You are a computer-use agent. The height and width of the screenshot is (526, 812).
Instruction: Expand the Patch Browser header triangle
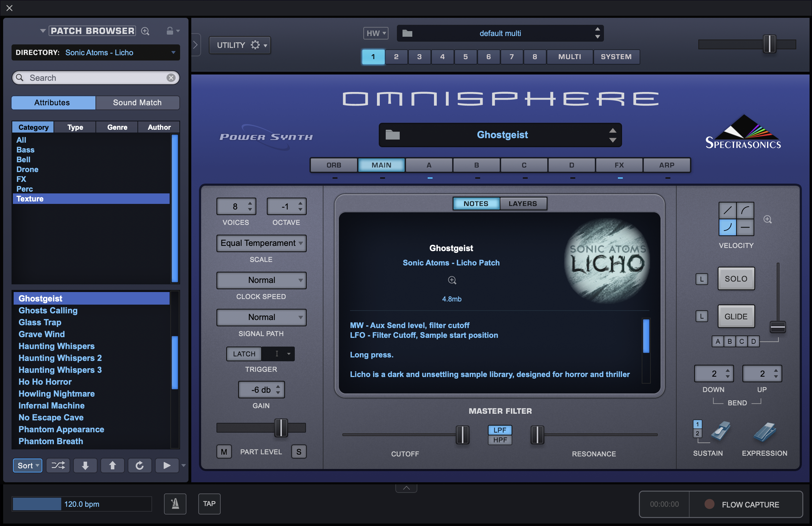pos(43,31)
